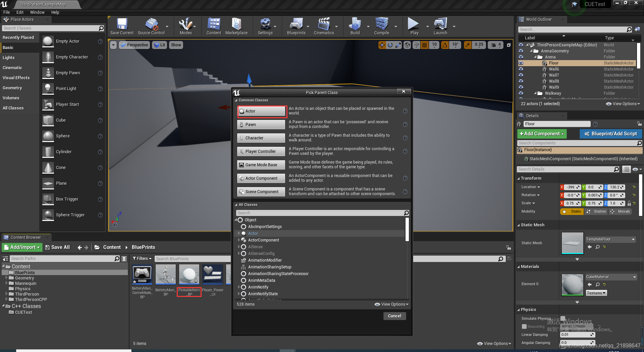
Task: Select the rotation tool in viewport toolbar
Action: point(390,45)
